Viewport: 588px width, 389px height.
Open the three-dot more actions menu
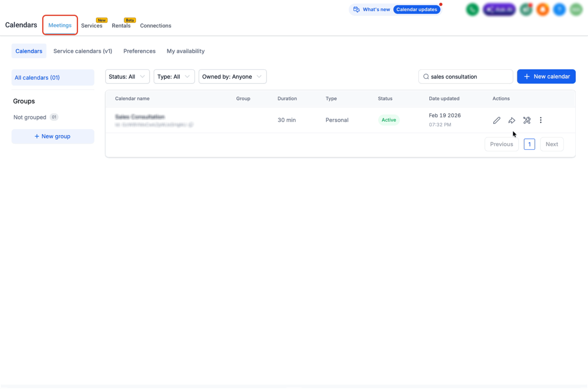(x=541, y=120)
